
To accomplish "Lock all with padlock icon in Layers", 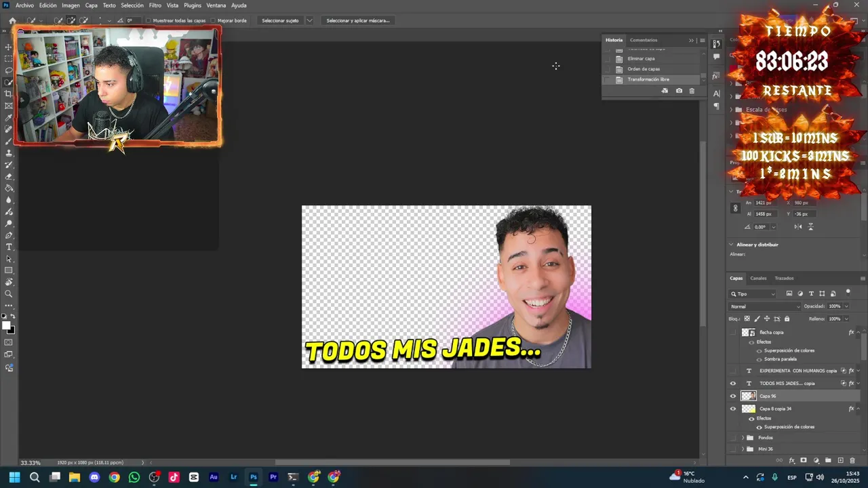I will (x=787, y=319).
